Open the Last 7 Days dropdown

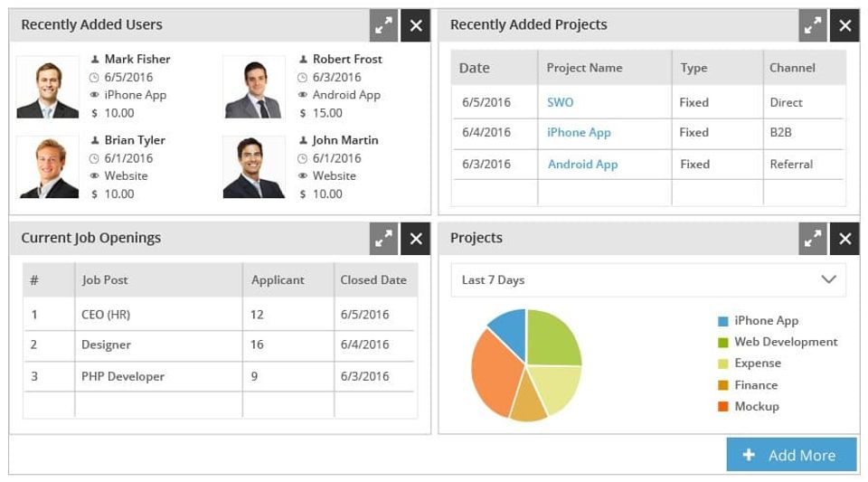[648, 280]
